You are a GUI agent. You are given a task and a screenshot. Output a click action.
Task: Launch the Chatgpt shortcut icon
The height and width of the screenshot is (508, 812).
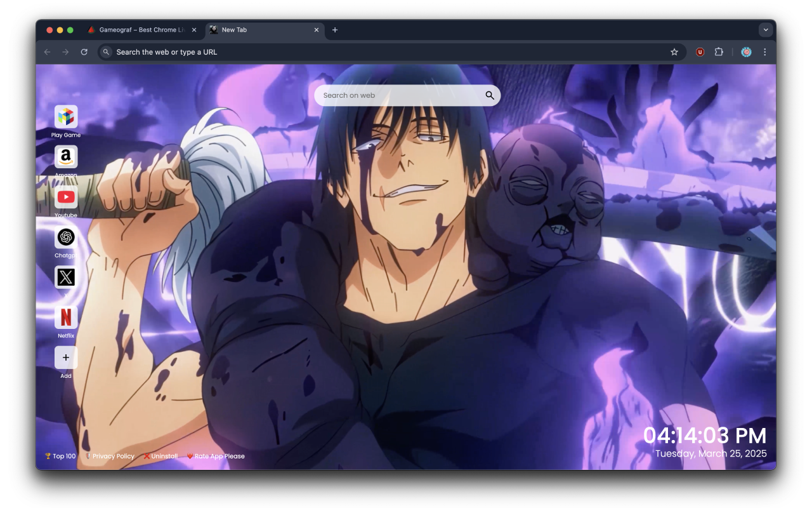66,237
